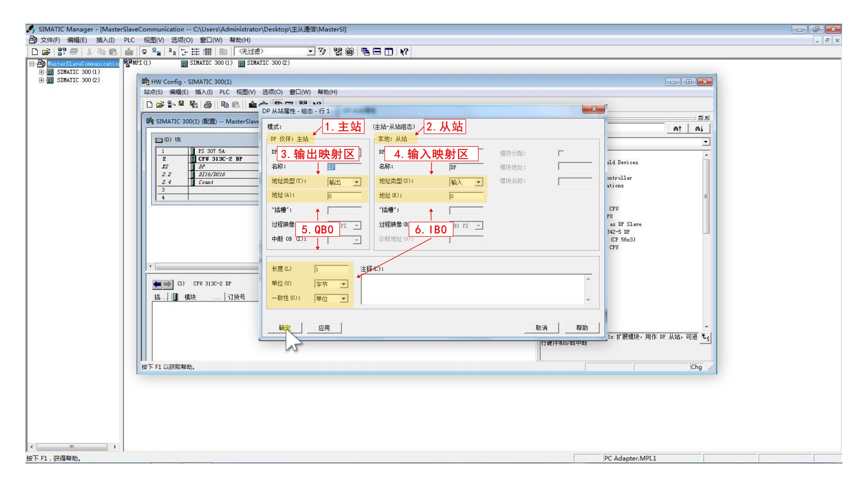Image resolution: width=868 pixels, height=488 pixels.
Task: Click Cascade windows icon in SIMATIC Manager toolbar
Action: tap(365, 52)
